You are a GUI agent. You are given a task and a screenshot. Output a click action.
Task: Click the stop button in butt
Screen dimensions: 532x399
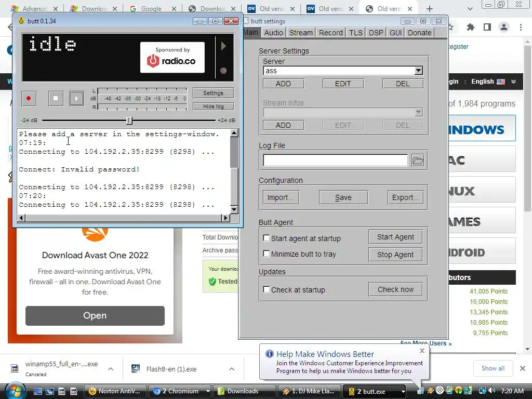[x=56, y=98]
